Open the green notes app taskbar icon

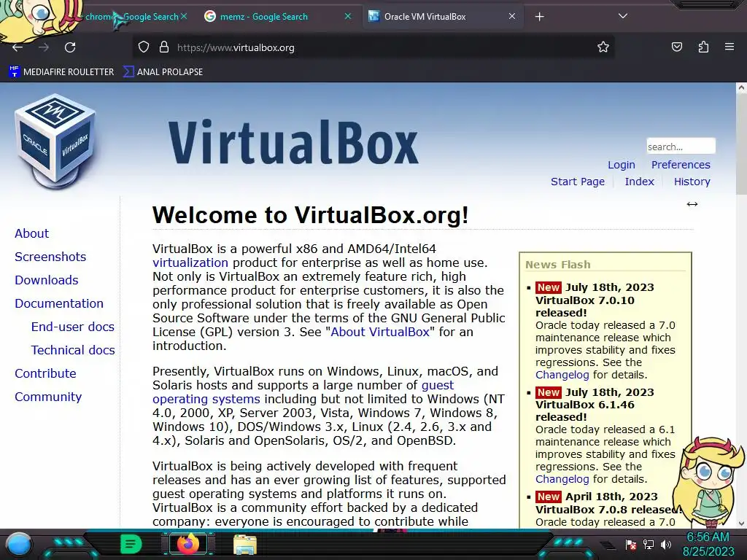click(131, 544)
